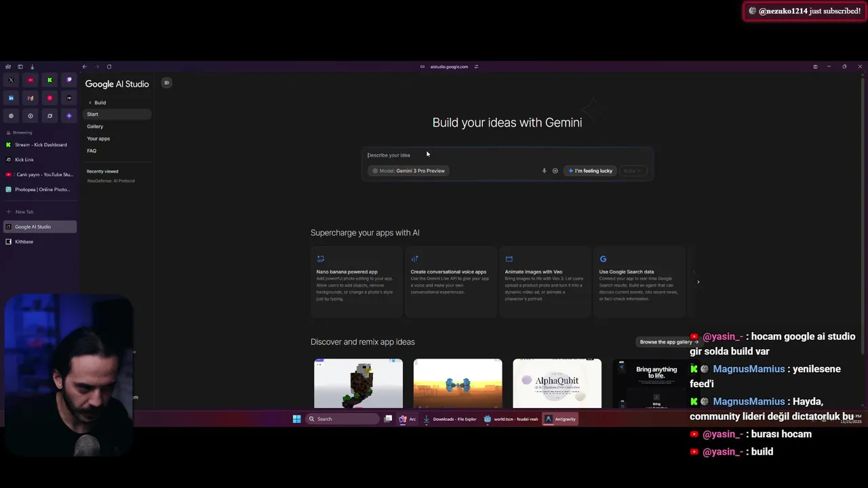The height and width of the screenshot is (488, 868).
Task: Open Downloads File Explorer taskbar item
Action: [x=450, y=419]
